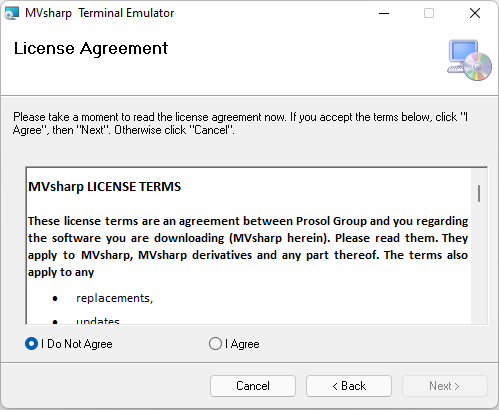Minimize the installer window

point(384,13)
